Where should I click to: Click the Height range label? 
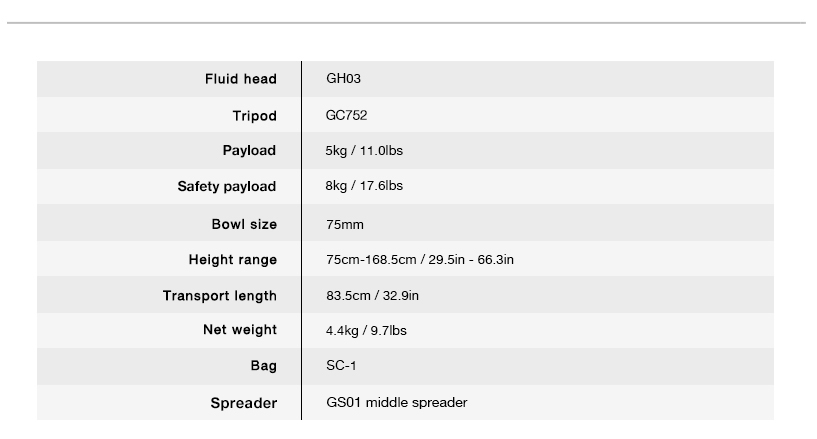pyautogui.click(x=233, y=260)
